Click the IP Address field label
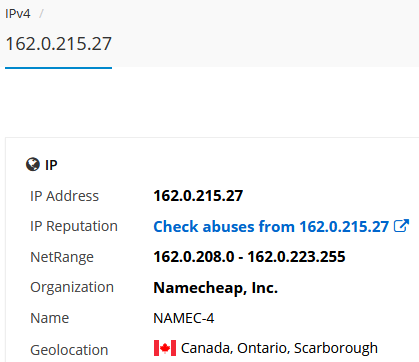Screen dimensions: 419x362 64,196
